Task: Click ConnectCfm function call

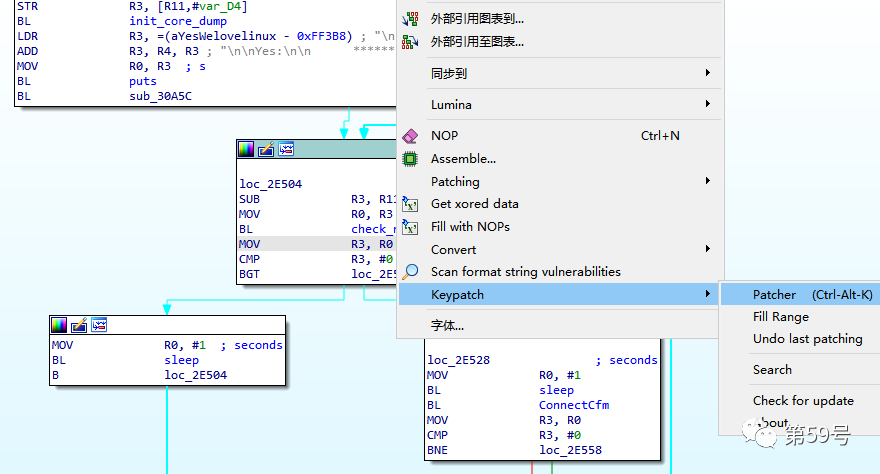Action: [574, 405]
